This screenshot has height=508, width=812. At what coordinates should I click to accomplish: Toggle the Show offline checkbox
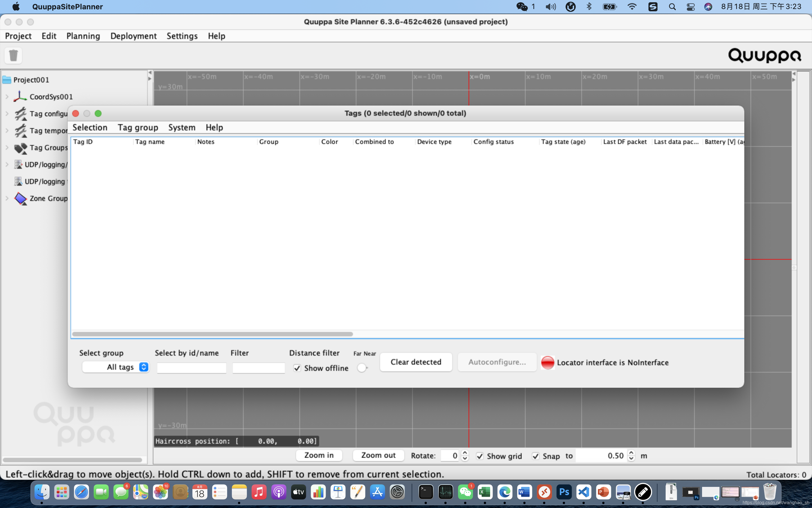pos(297,368)
